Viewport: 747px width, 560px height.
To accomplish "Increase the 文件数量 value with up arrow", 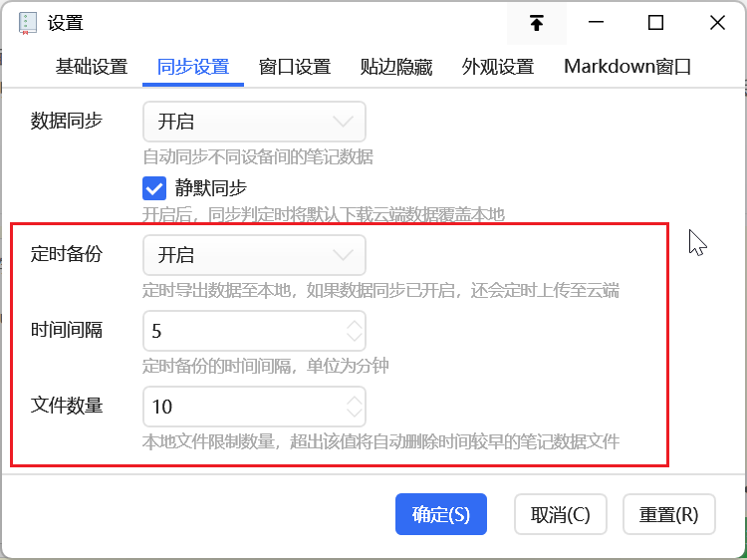I will (x=355, y=400).
